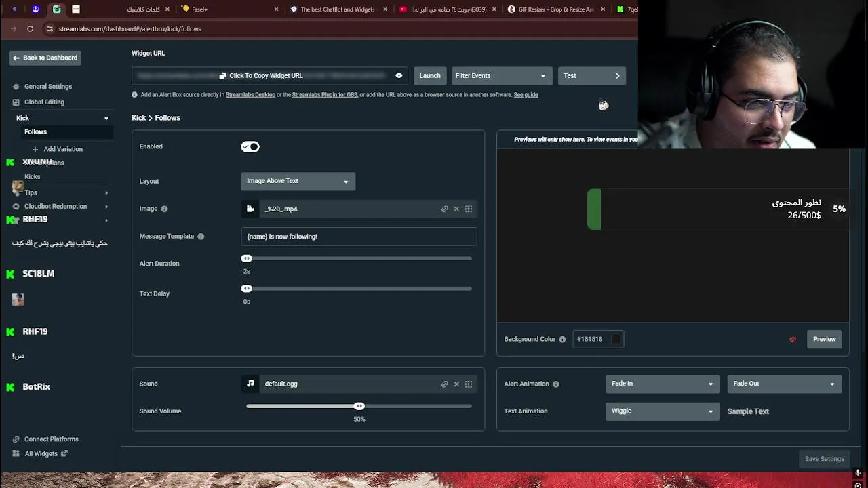Open the Streamlabs Desktop link
Viewport: 868px width, 488px height.
pyautogui.click(x=250, y=95)
